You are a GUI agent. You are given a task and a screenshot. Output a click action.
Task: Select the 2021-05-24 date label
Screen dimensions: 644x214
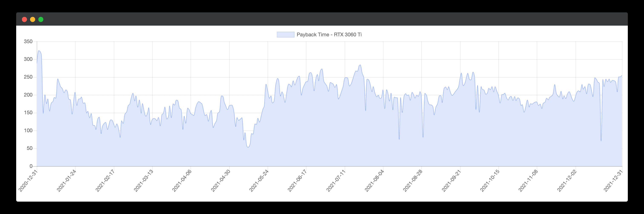pyautogui.click(x=259, y=181)
